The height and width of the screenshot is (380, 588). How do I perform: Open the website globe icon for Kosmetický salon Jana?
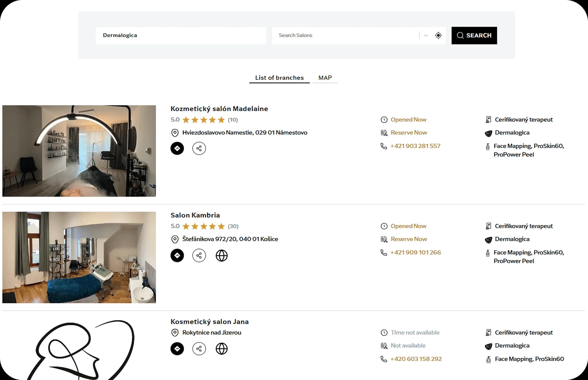pyautogui.click(x=221, y=349)
